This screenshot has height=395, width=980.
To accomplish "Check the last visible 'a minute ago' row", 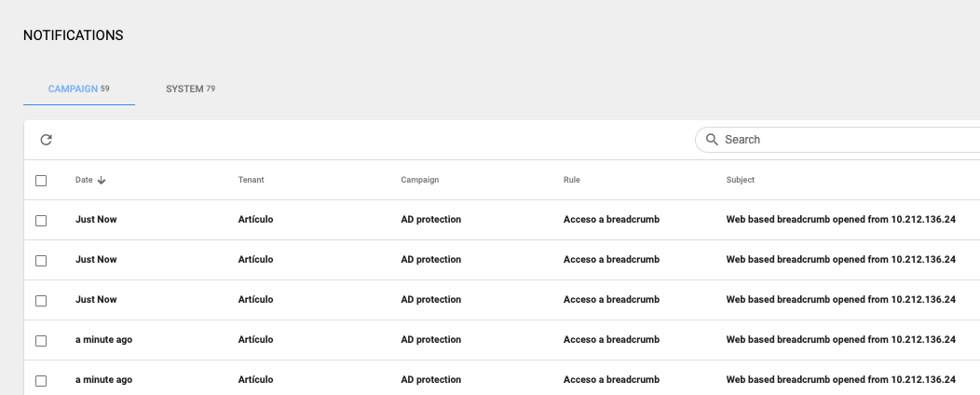I will (x=41, y=381).
